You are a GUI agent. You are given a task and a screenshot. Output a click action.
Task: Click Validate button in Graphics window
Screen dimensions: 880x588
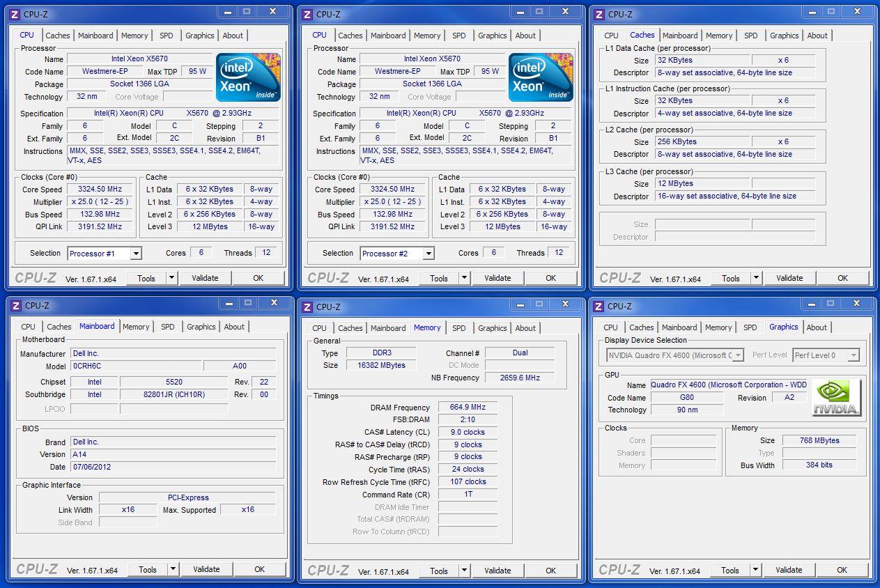(789, 570)
